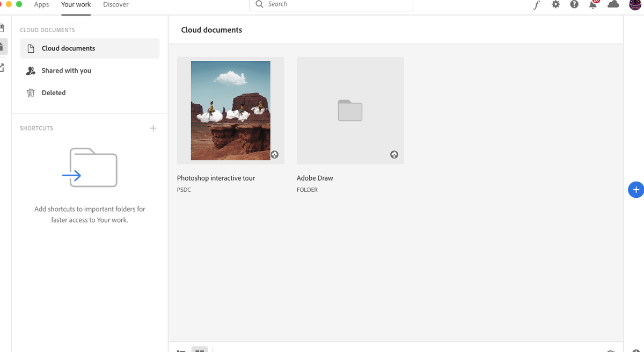Click the PSDC file type label
The width and height of the screenshot is (644, 352).
[x=184, y=190]
